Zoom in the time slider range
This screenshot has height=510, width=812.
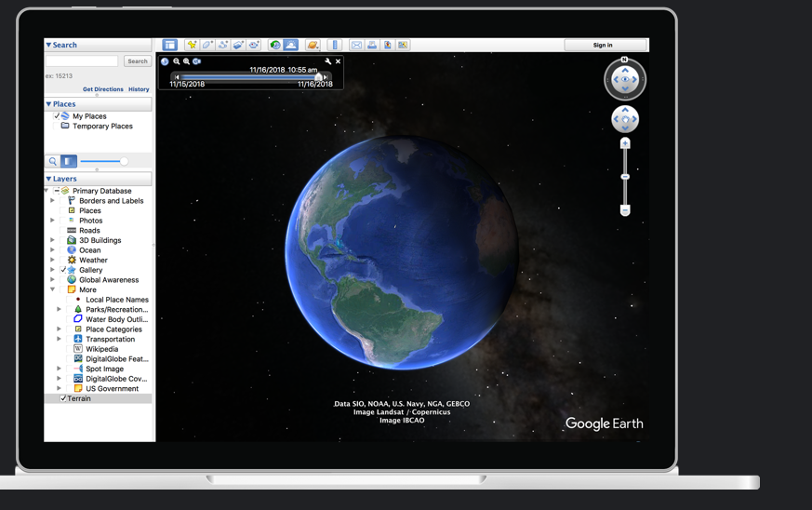[186, 61]
